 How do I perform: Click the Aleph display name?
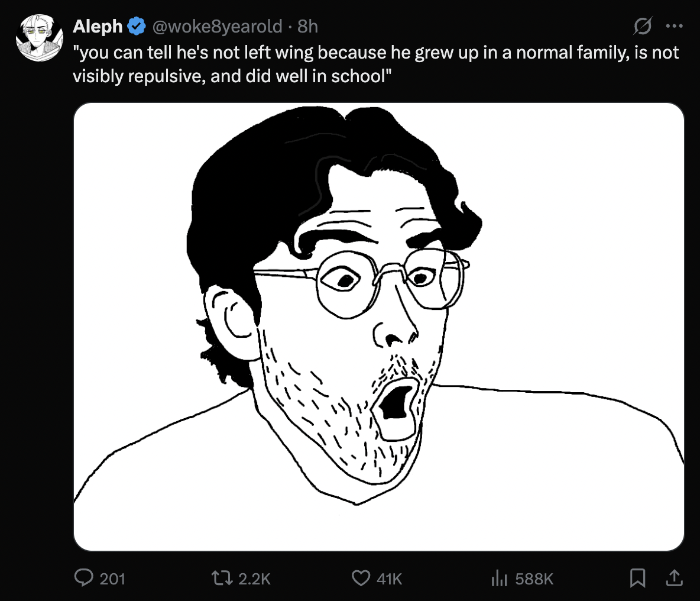click(98, 26)
